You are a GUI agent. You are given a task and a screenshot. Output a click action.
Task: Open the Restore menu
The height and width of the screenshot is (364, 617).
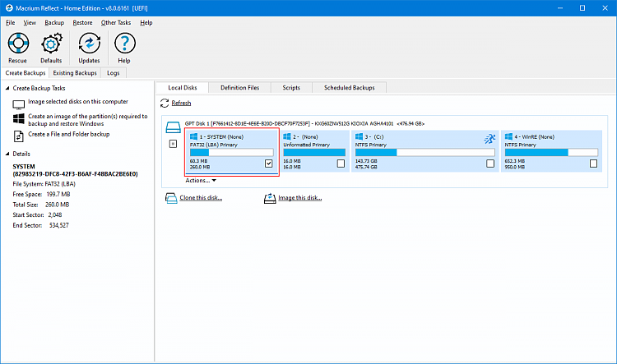pyautogui.click(x=82, y=23)
